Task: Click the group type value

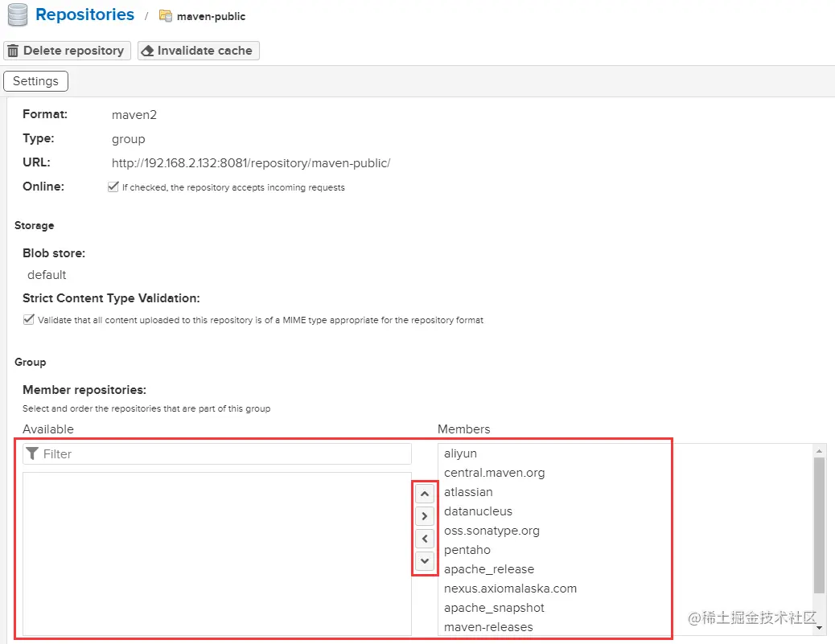Action: (129, 139)
